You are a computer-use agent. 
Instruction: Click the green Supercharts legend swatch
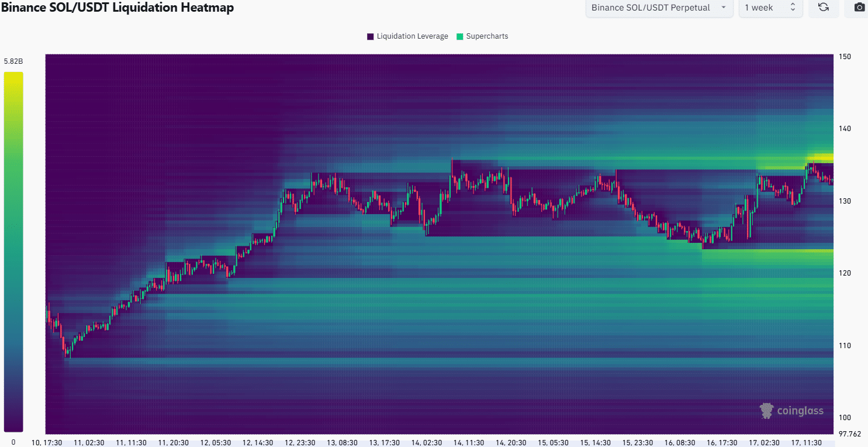[459, 36]
